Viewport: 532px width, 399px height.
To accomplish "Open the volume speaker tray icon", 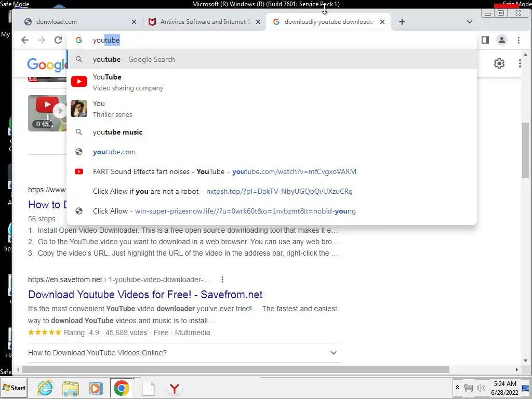I will (x=481, y=388).
